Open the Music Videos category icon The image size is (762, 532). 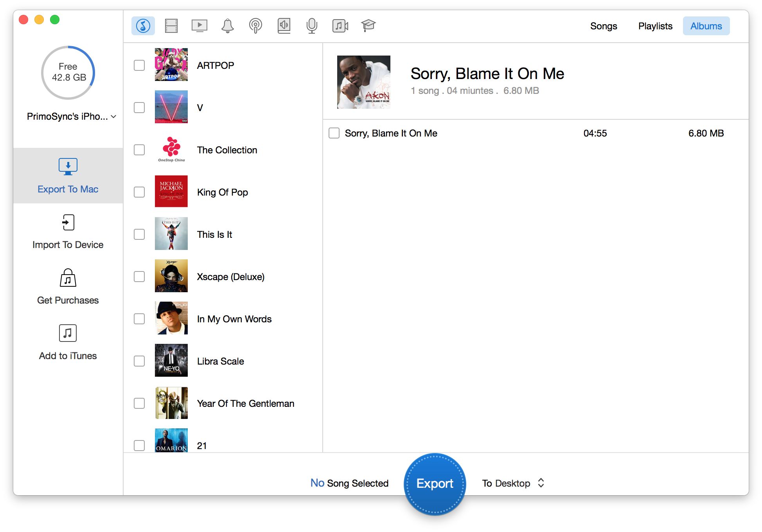pos(340,26)
